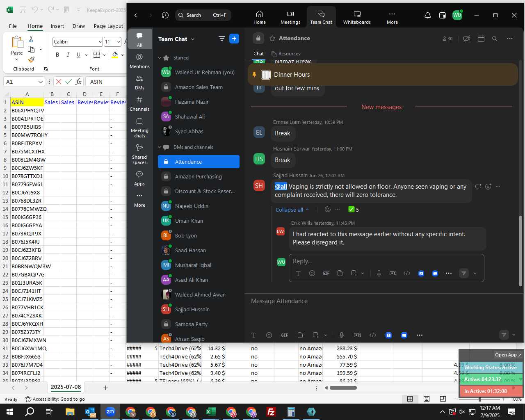The width and height of the screenshot is (525, 420).
Task: Toggle the checkmark reaction with 5
Action: [354, 210]
